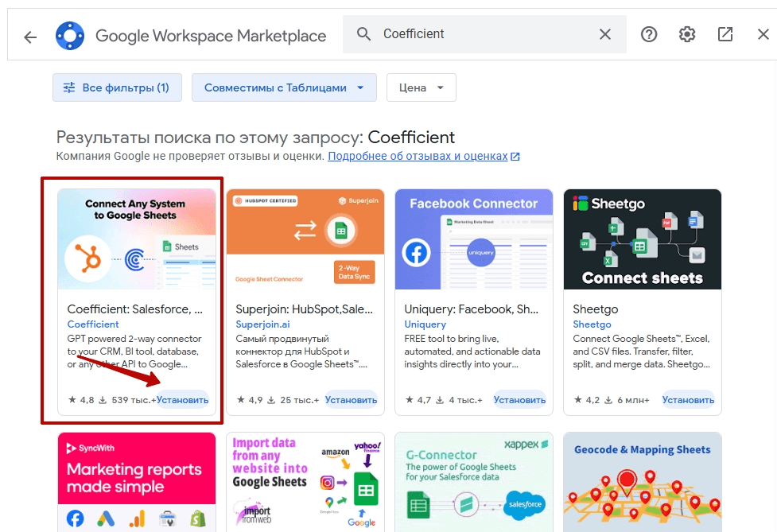777x532 pixels.
Task: Click the search magnifier icon
Action: [363, 33]
